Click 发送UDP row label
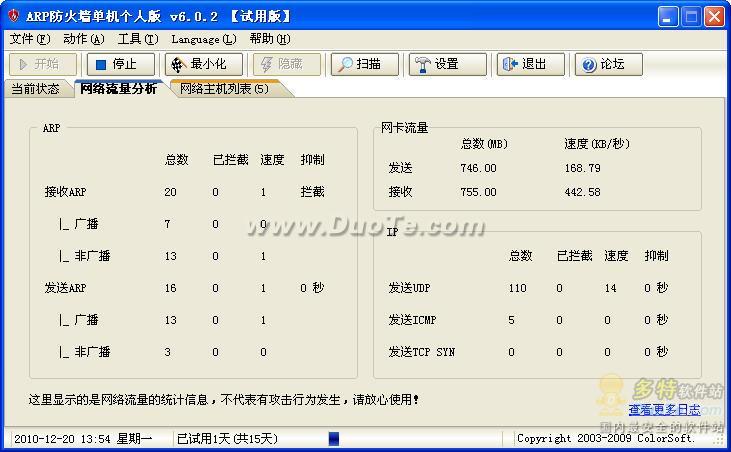The width and height of the screenshot is (731, 452). coord(409,288)
